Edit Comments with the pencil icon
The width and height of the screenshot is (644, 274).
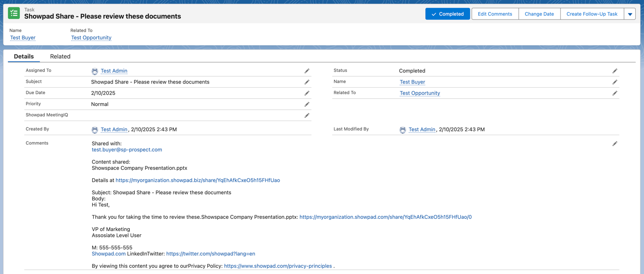tap(615, 144)
